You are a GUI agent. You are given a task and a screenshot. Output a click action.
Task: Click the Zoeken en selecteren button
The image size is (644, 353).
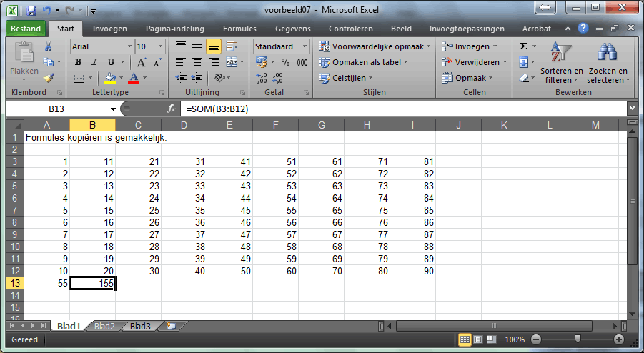pyautogui.click(x=607, y=64)
